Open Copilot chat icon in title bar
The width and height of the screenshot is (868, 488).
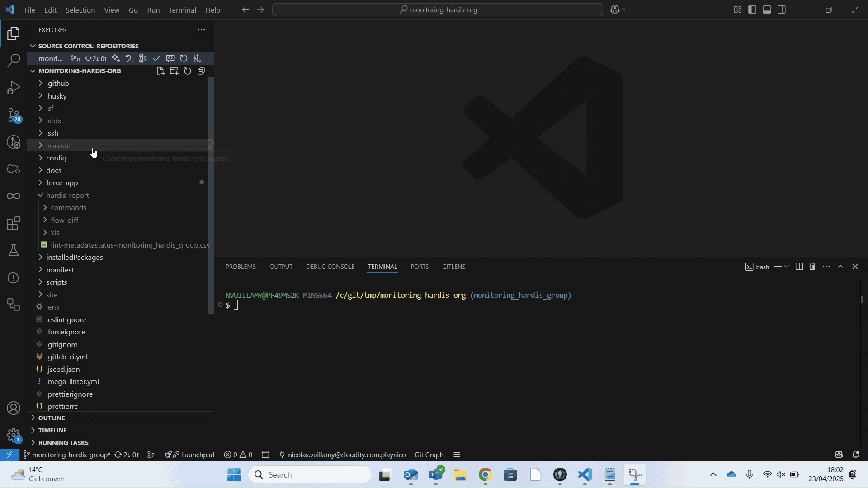pyautogui.click(x=614, y=9)
